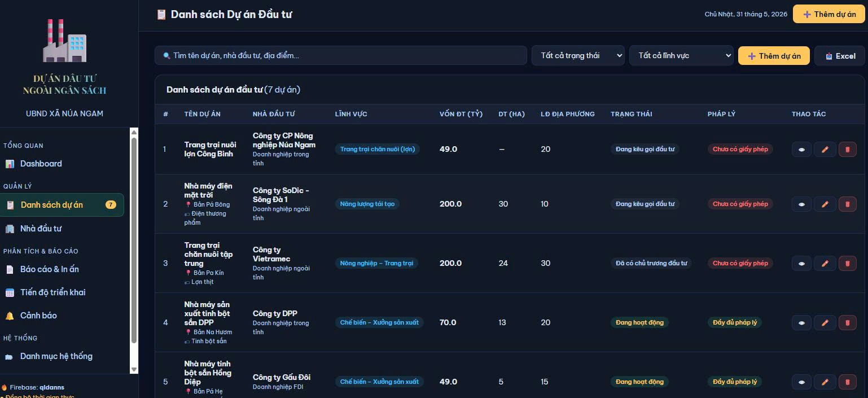Click the sidebar scrollbar down arrow
This screenshot has height=398, width=868.
tap(134, 369)
